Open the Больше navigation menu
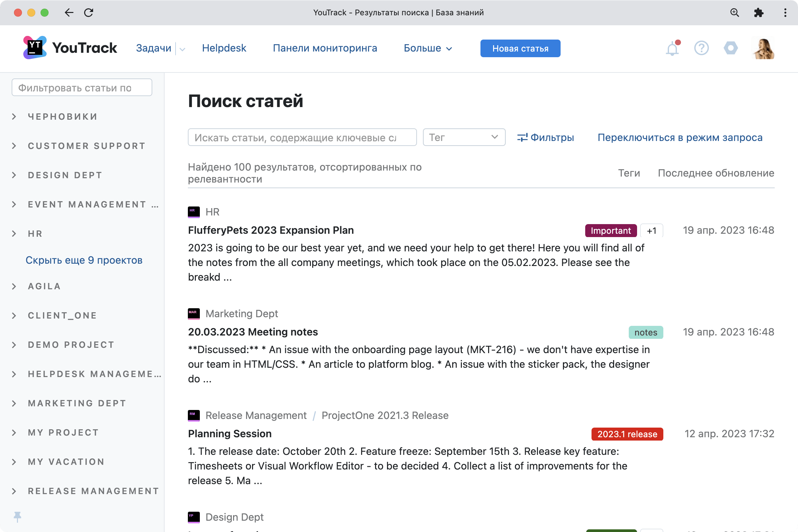 (427, 48)
